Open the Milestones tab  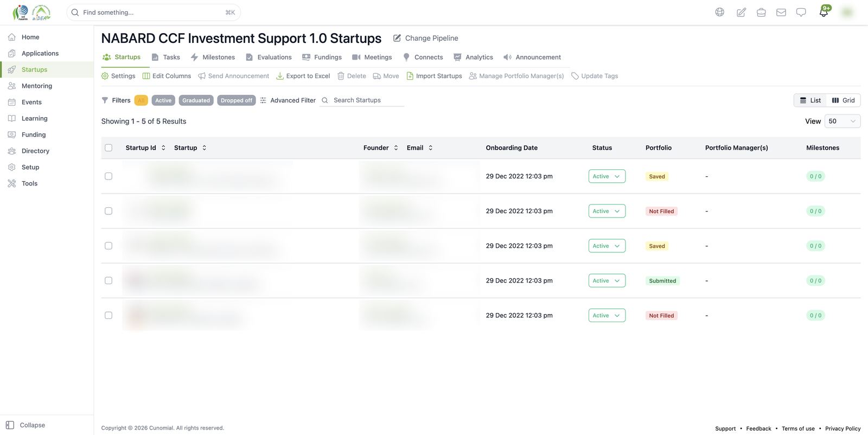pos(213,57)
